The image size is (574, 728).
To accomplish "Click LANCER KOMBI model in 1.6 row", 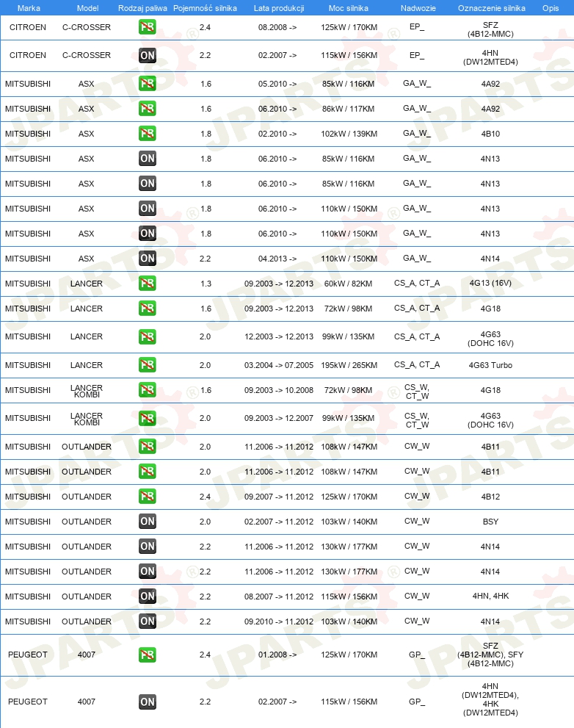I will (87, 391).
